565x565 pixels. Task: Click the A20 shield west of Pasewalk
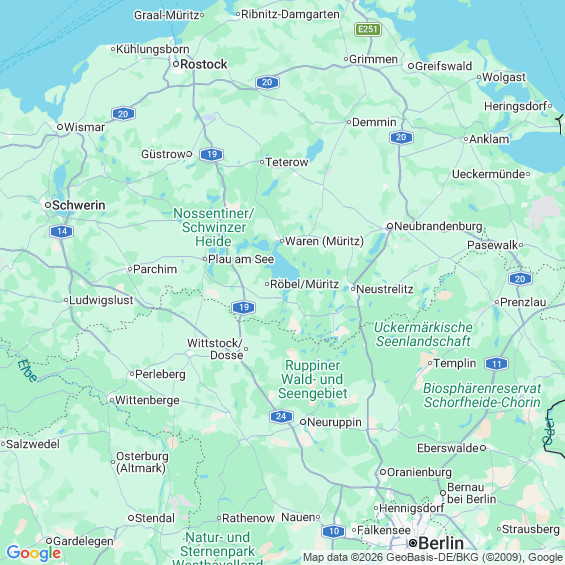tap(401, 137)
